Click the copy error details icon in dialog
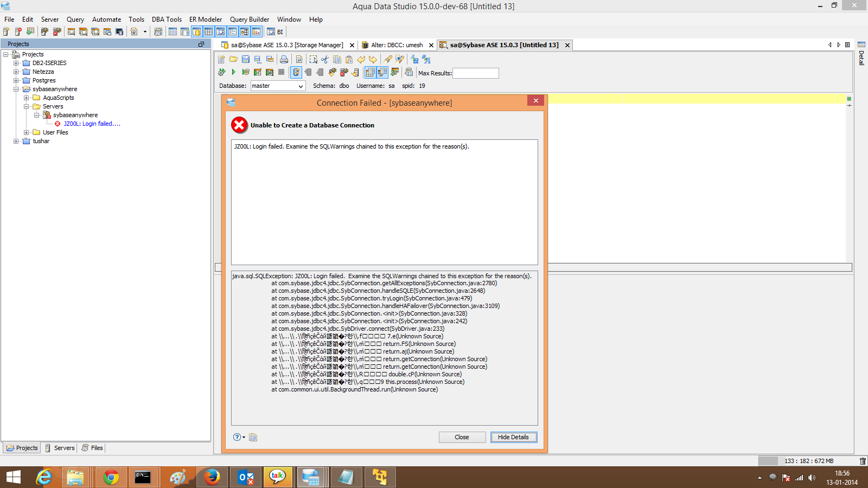This screenshot has height=488, width=868. (x=253, y=437)
